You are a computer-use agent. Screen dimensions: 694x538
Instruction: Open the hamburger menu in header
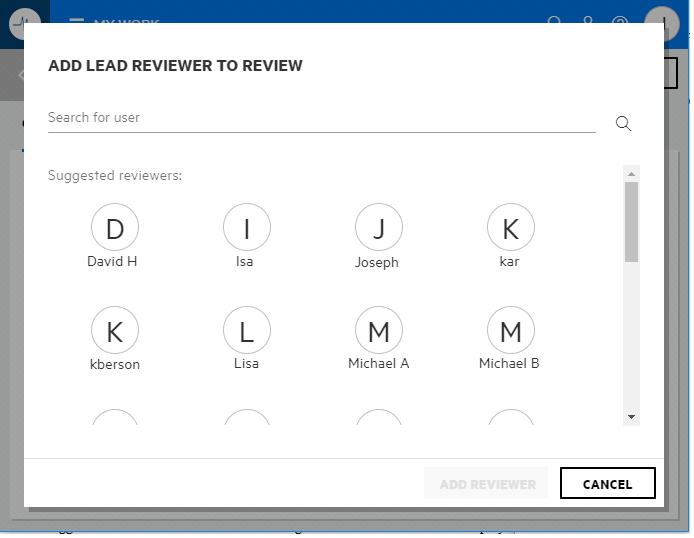(77, 21)
